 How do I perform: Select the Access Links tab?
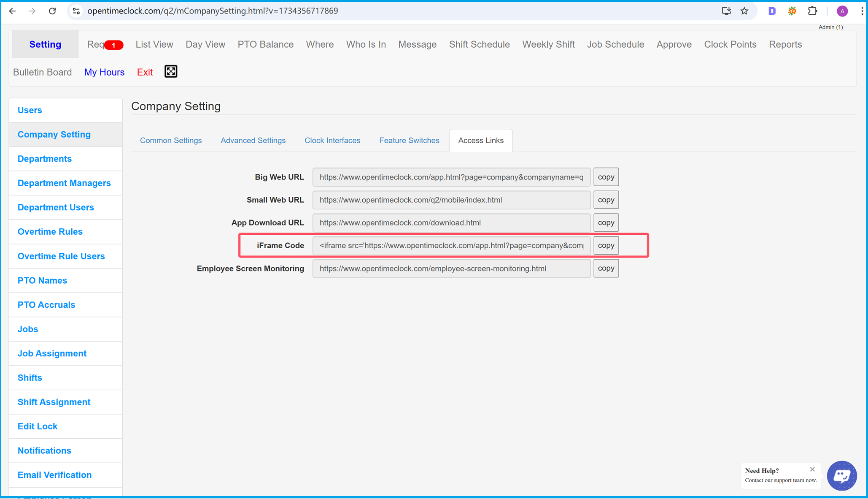481,141
